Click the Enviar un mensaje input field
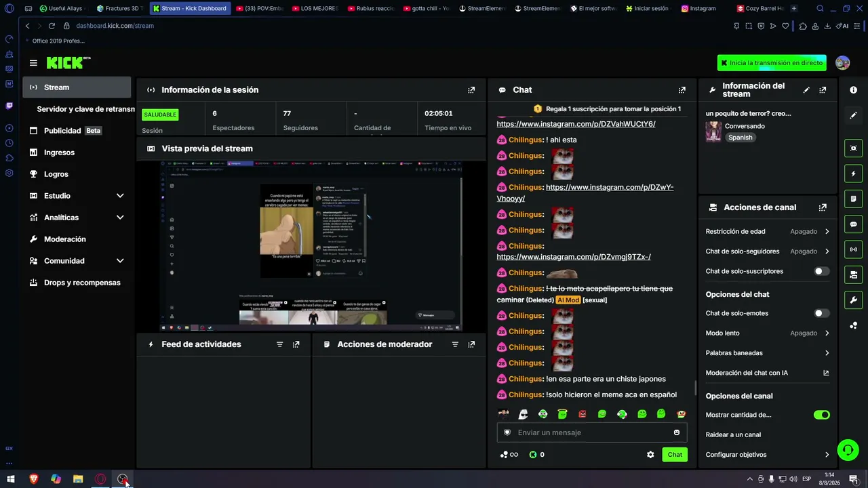 (592, 432)
